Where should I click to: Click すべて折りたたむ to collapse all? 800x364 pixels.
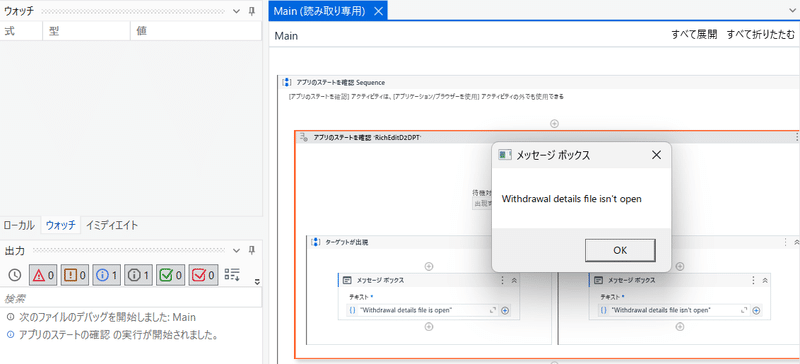(x=761, y=35)
